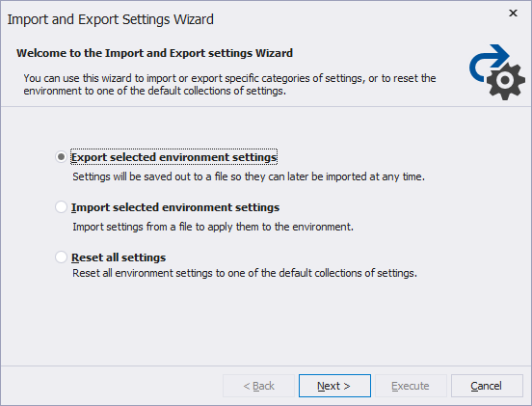Cancel the settings wizard
532x406 pixels.
click(x=487, y=386)
